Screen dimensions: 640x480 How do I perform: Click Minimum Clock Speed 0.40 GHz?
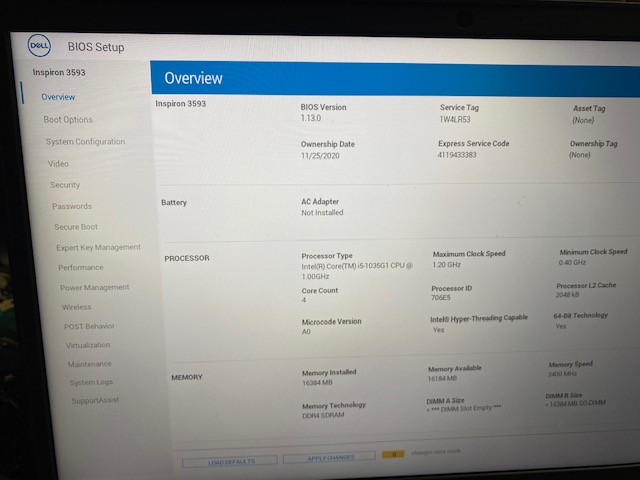[573, 262]
